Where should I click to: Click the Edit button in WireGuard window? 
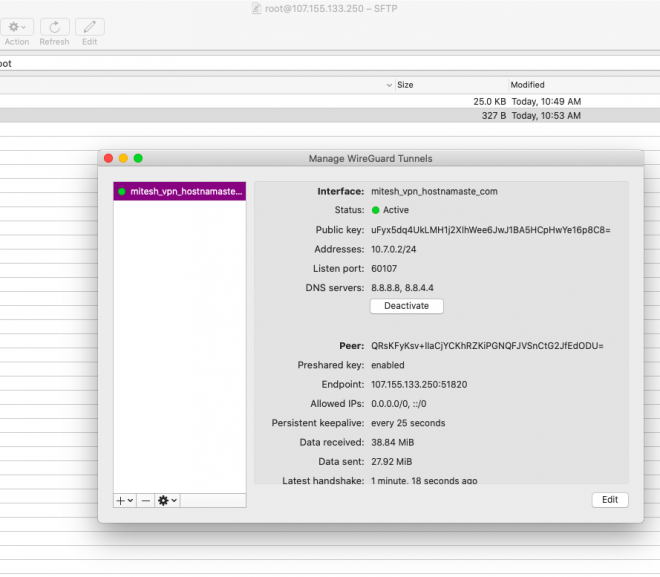610,500
